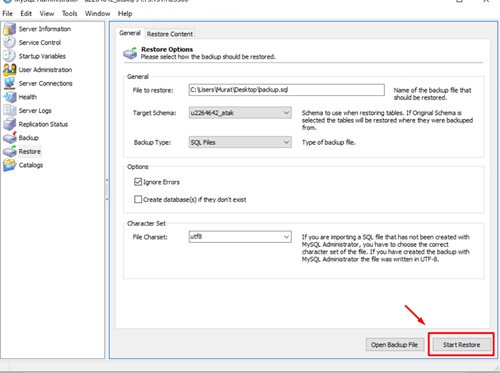Select the Server Connections label
The height and width of the screenshot is (373, 500).
(x=45, y=84)
